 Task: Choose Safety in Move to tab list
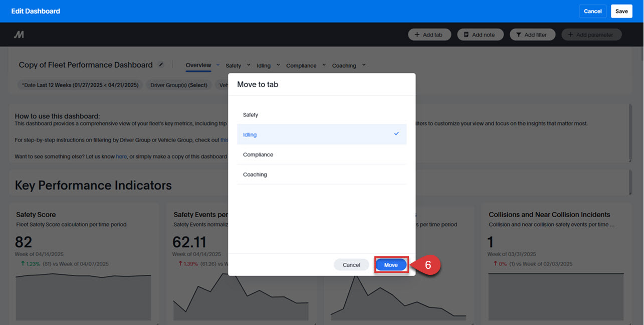322,115
